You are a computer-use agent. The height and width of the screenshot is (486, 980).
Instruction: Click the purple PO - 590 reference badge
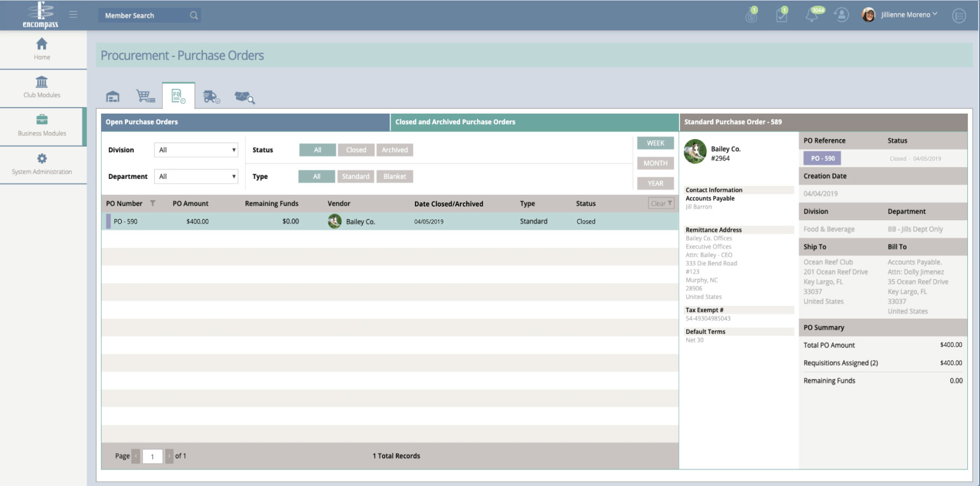822,158
